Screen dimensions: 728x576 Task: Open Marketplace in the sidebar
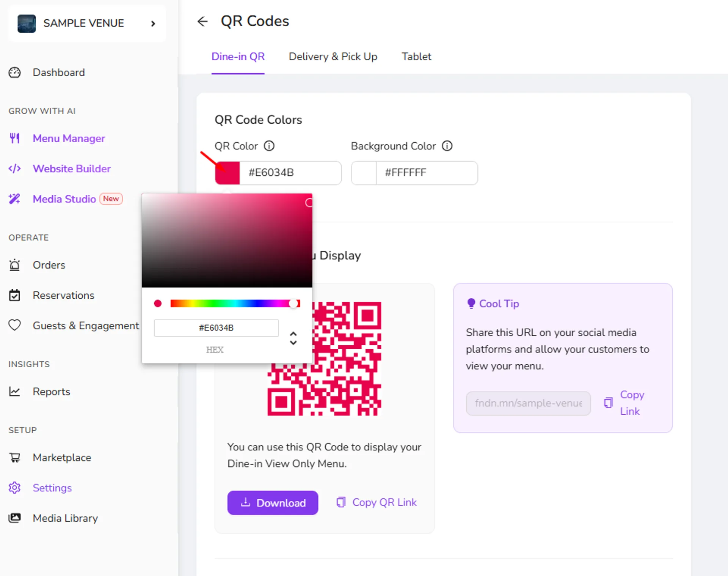click(x=62, y=458)
